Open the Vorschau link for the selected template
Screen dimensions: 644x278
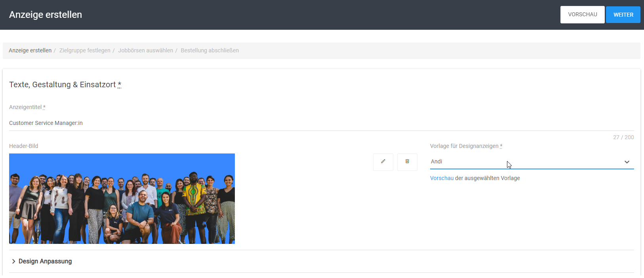click(x=442, y=178)
